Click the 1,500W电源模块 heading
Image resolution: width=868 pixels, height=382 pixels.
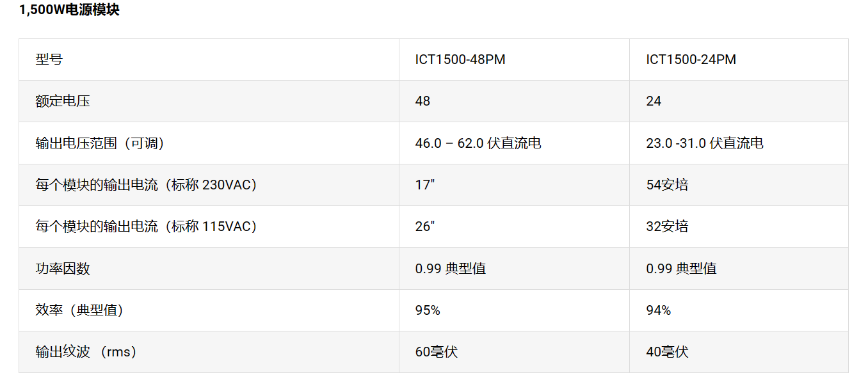(69, 10)
